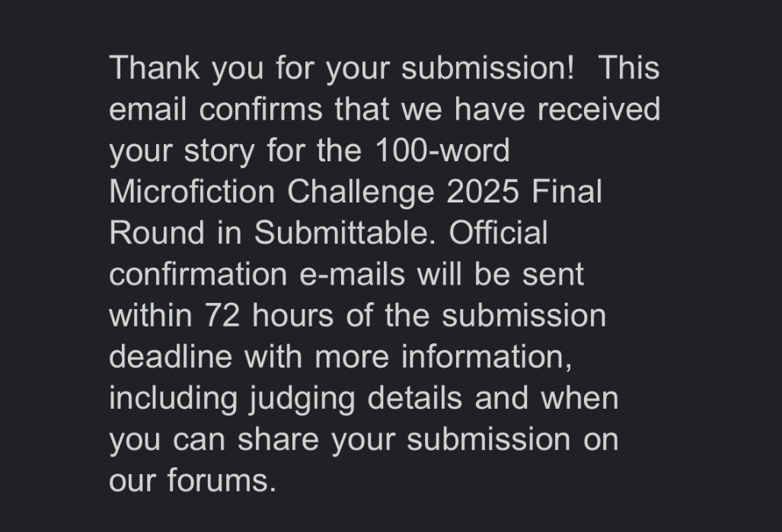Click the word "story" in the text

219,151
